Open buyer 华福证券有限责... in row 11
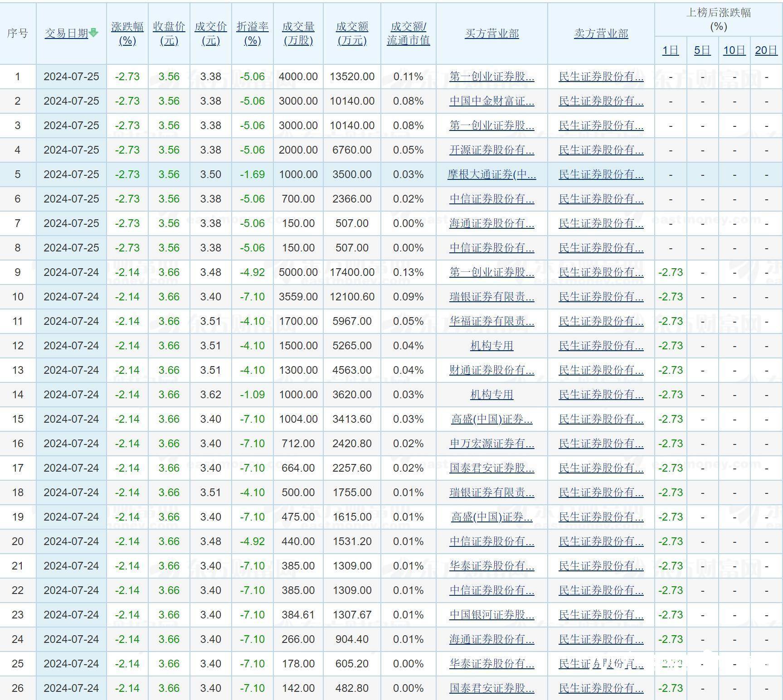This screenshot has height=700, width=783. (492, 321)
